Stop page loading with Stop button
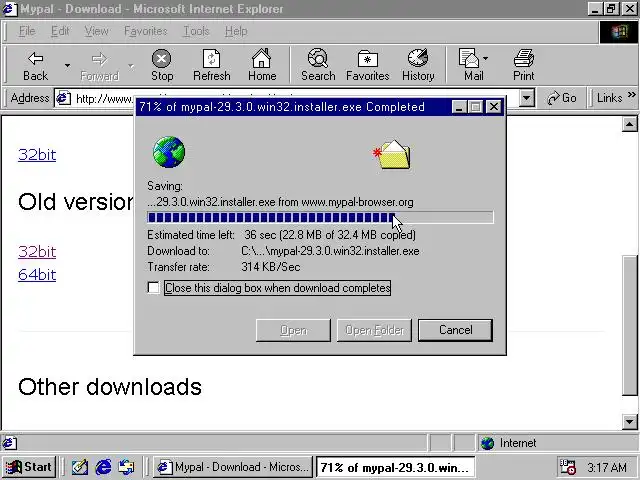640x480 pixels. click(x=162, y=65)
